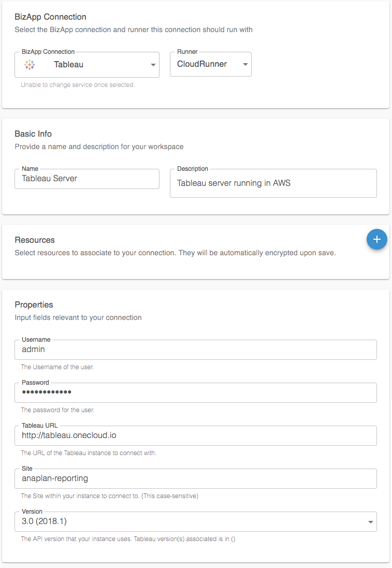Click the Resources section heading

click(x=35, y=240)
